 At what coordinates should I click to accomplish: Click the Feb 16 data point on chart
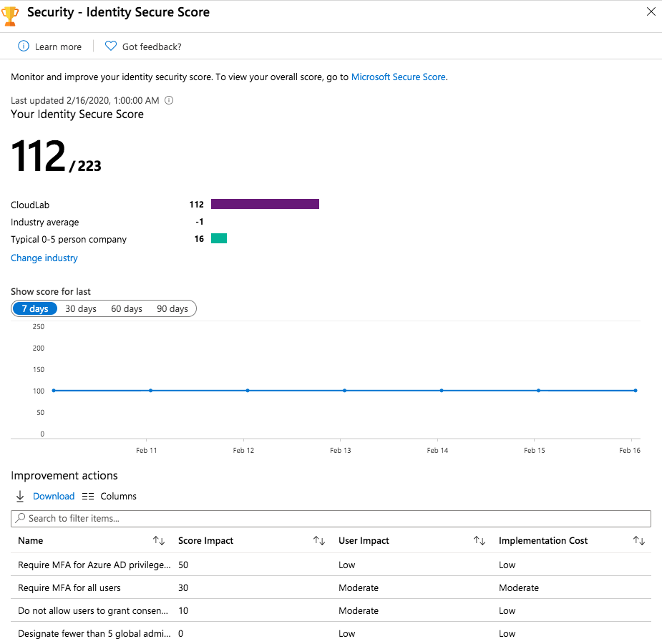636,391
